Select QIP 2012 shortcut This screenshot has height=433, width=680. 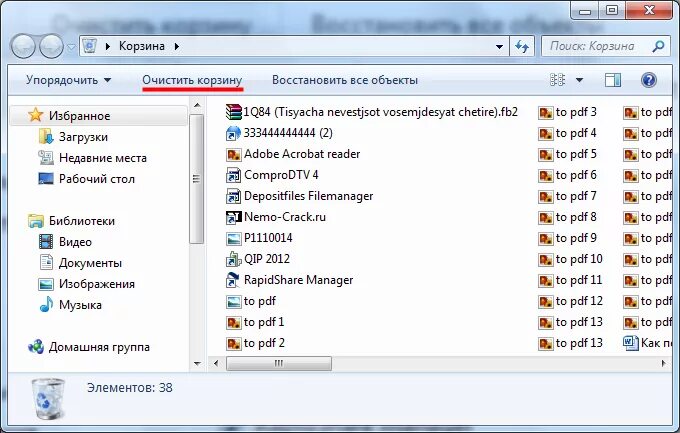click(258, 259)
